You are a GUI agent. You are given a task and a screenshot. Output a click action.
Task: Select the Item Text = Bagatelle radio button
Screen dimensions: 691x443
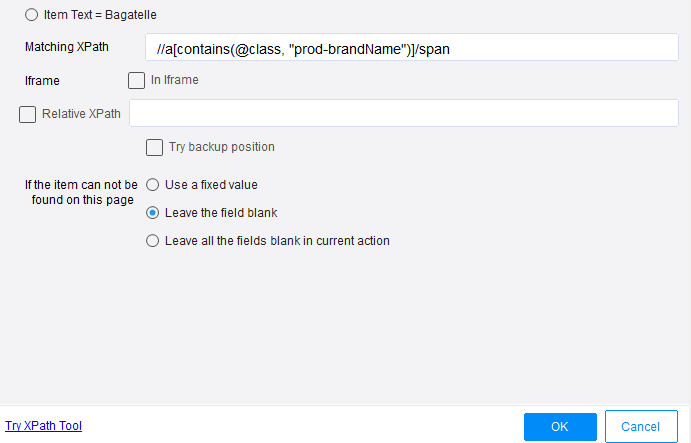pos(31,15)
